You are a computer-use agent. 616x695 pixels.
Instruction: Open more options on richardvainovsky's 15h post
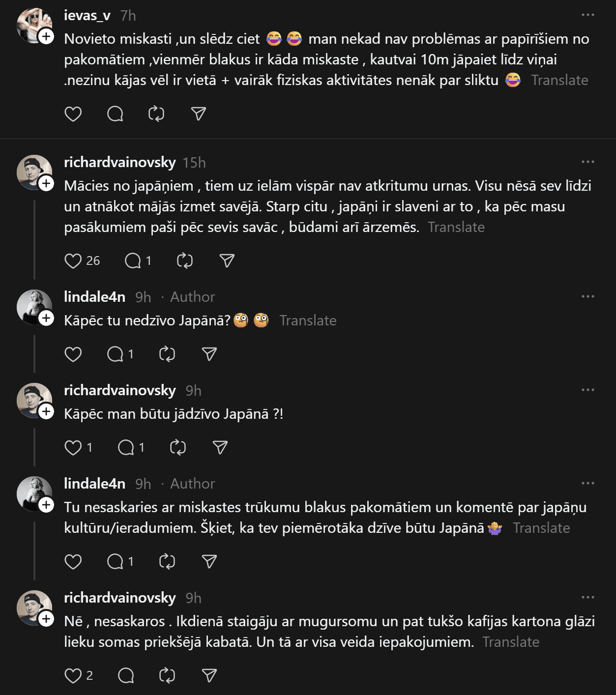point(588,162)
